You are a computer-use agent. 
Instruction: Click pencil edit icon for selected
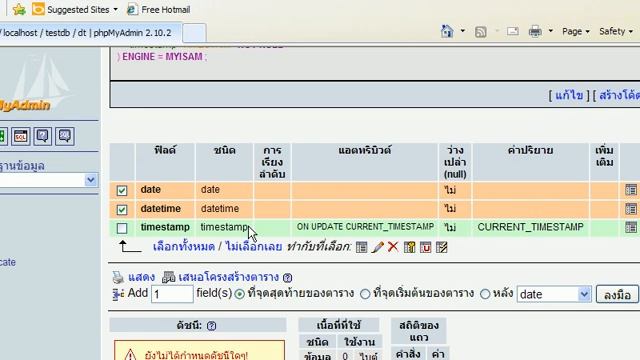pos(377,247)
